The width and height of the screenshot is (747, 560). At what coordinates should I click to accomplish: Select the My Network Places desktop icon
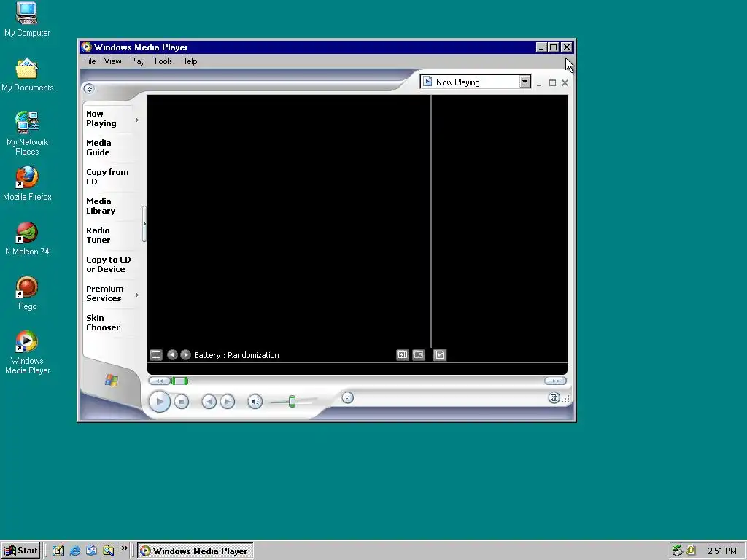point(27,133)
